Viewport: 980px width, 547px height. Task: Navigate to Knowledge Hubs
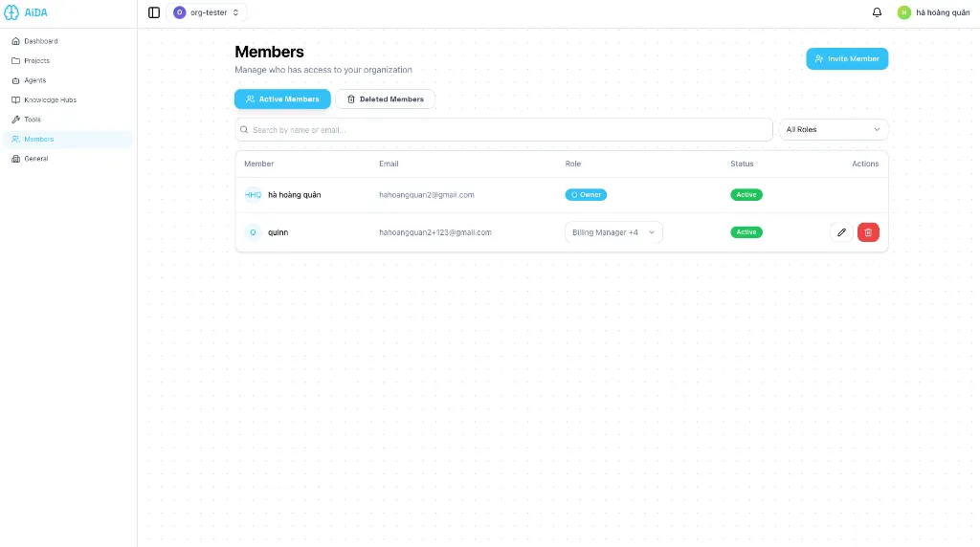(x=68, y=99)
